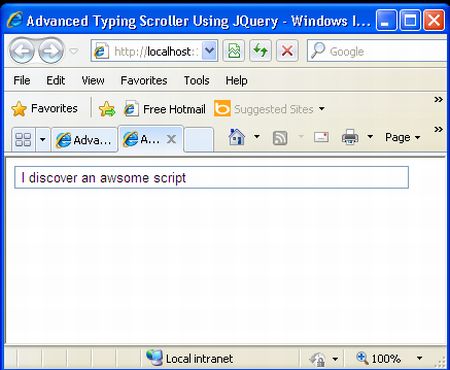Go to the Home page icon
Screen dimensions: 450x370
point(237,137)
